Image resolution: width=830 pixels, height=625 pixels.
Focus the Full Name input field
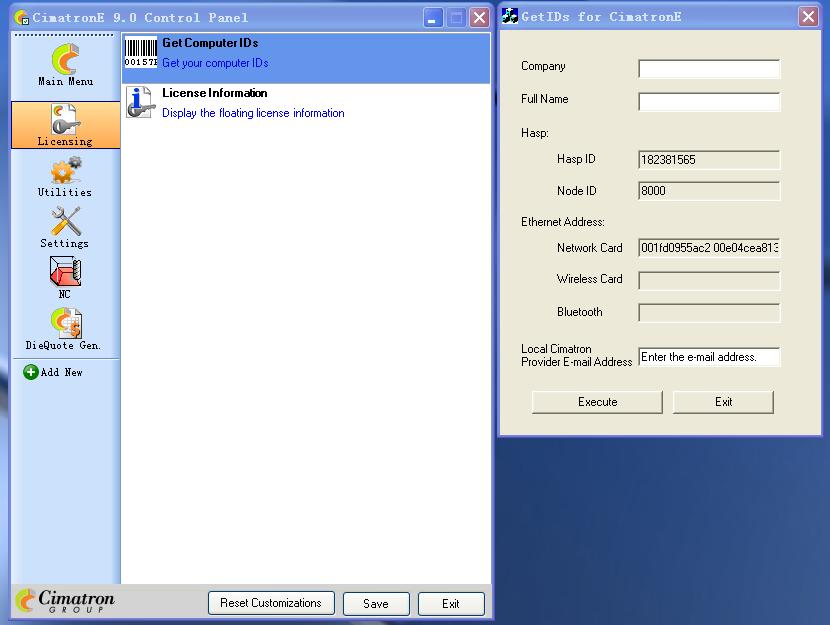tap(709, 101)
